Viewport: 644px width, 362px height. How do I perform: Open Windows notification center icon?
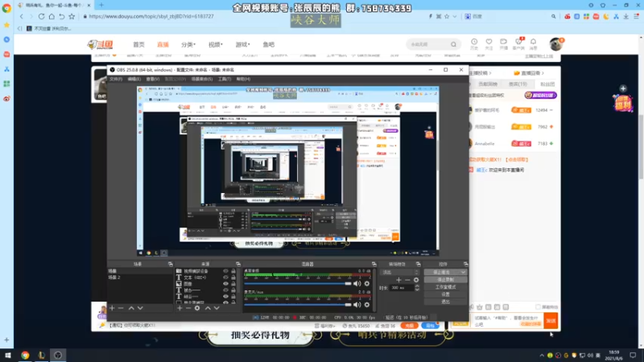[633, 355]
